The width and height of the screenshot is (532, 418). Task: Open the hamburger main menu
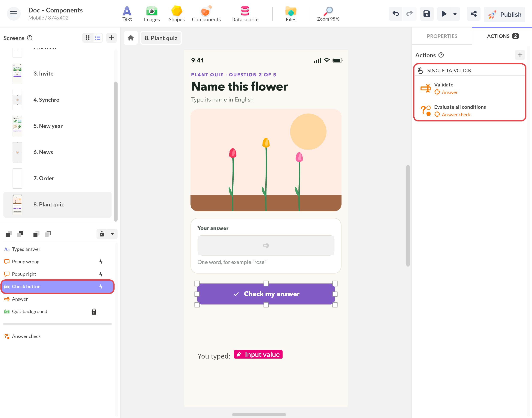click(14, 14)
